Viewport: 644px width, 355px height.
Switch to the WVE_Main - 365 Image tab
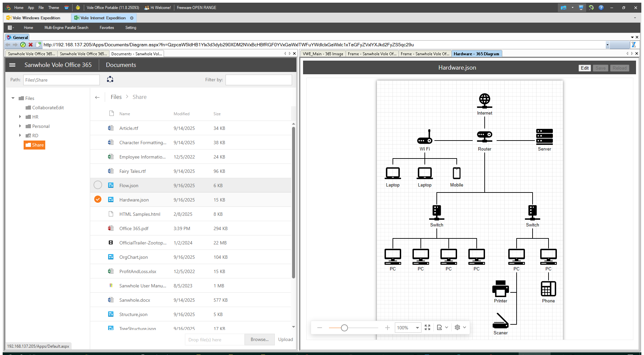click(323, 54)
